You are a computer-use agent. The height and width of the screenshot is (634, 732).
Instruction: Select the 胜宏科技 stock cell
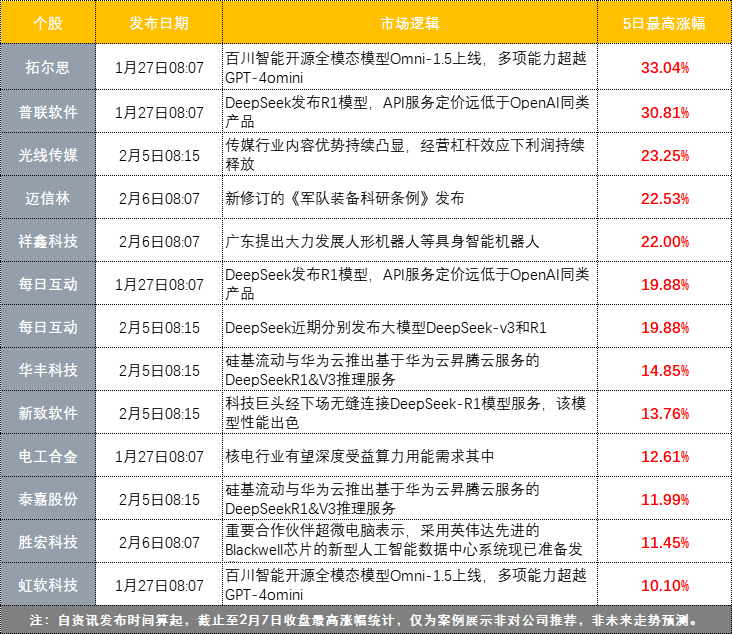[x=48, y=542]
